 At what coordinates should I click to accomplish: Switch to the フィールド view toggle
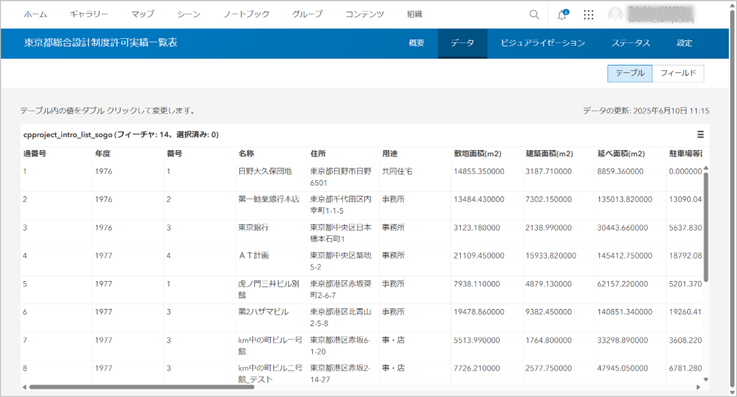(678, 73)
